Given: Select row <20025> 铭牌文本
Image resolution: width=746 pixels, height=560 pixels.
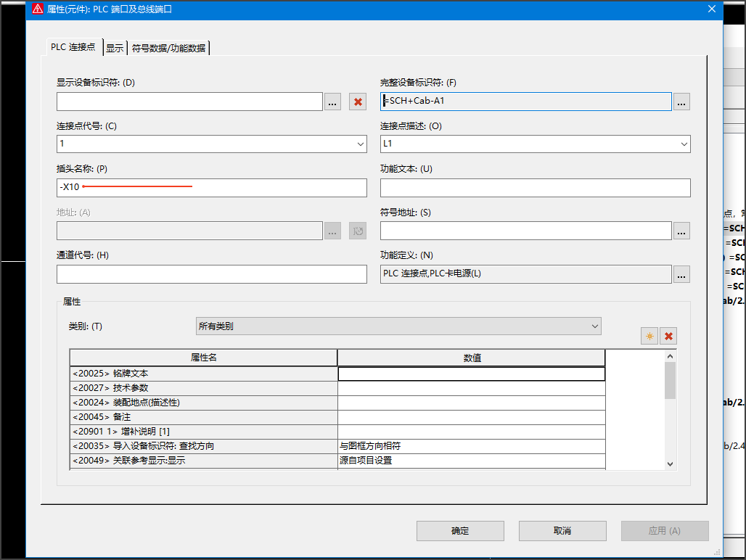Looking at the screenshot, I should pos(204,374).
